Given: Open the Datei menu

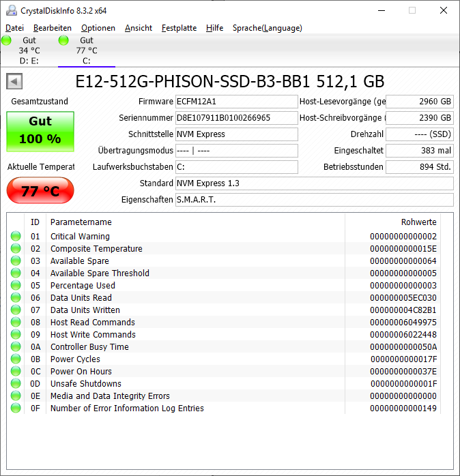Looking at the screenshot, I should (14, 28).
